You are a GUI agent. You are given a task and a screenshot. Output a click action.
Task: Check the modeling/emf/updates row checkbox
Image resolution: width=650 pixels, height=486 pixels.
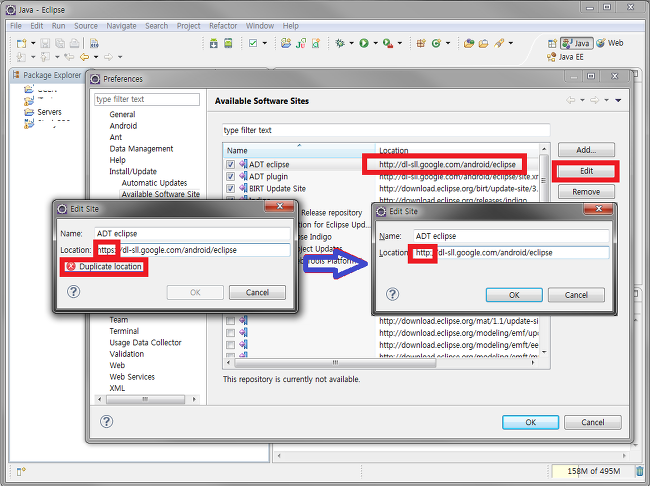click(230, 333)
